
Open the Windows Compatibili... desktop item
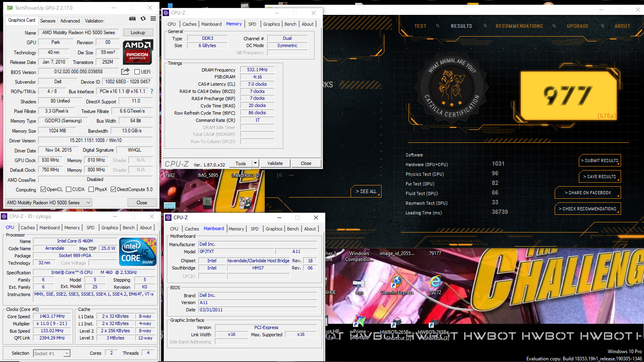[359, 256]
